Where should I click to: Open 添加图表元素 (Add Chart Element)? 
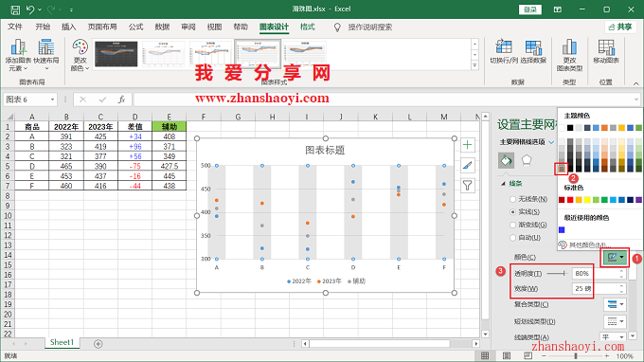[x=19, y=55]
